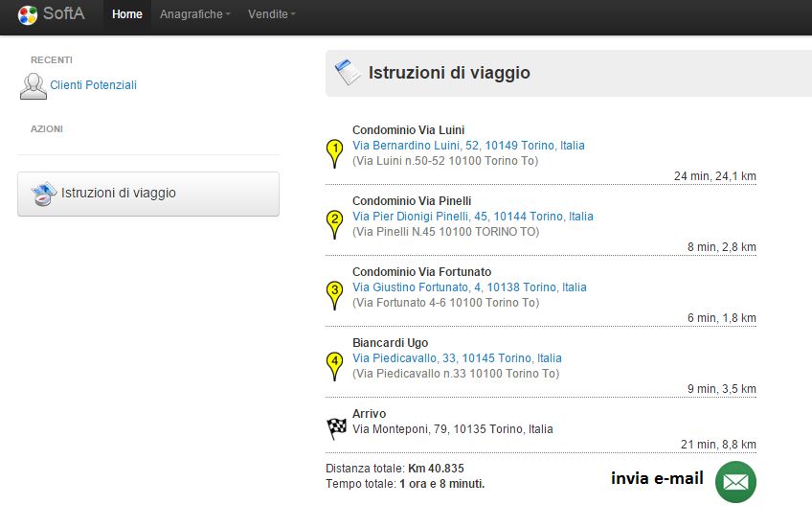Expand the Anagrafiche dropdown menu
Viewport: 812px width, 528px height.
(194, 14)
